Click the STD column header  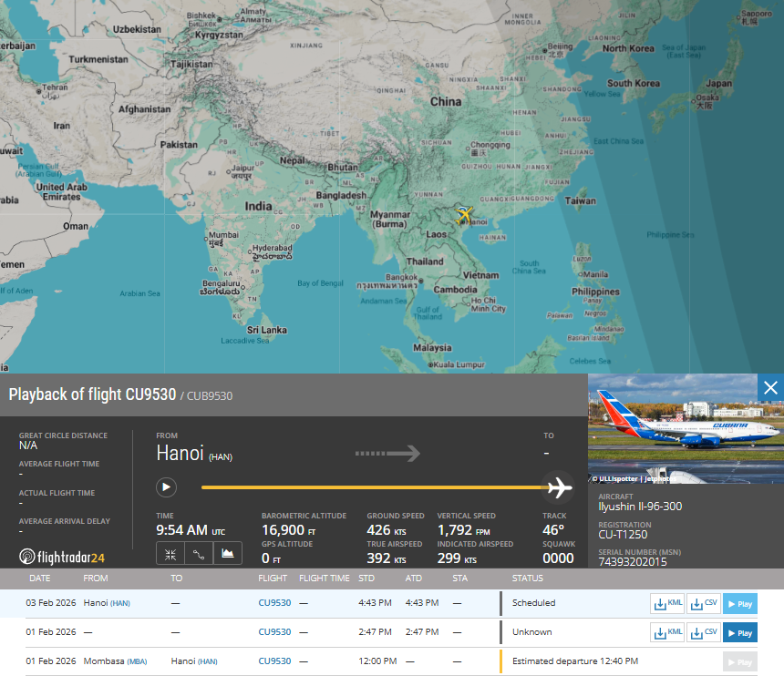click(x=366, y=579)
